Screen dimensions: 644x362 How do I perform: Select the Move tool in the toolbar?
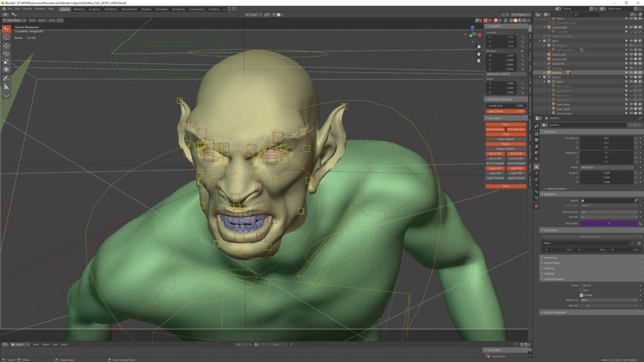[x=6, y=46]
